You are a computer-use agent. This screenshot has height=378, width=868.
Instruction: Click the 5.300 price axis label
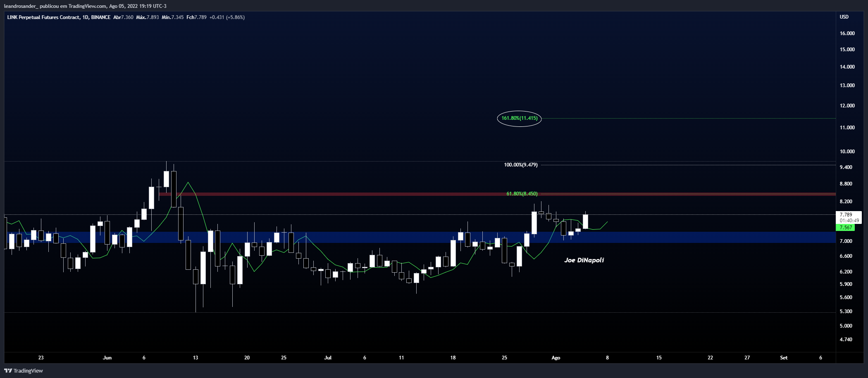(846, 311)
